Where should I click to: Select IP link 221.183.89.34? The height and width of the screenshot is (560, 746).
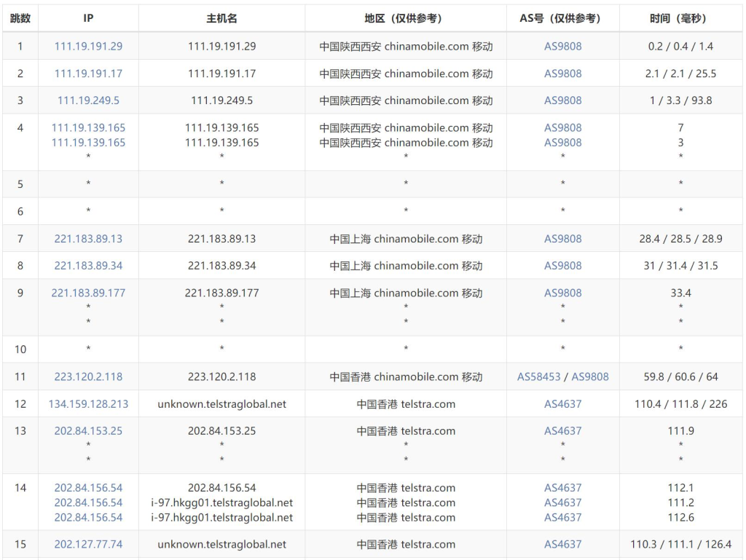88,266
